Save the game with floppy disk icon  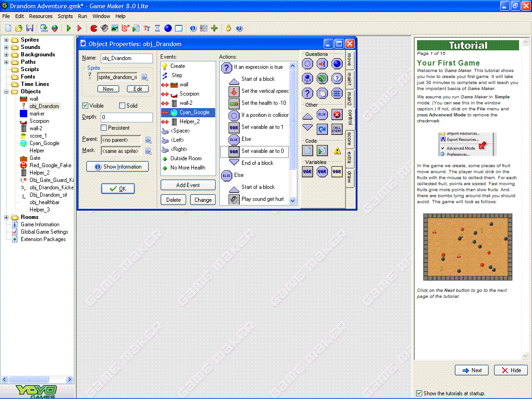30,28
